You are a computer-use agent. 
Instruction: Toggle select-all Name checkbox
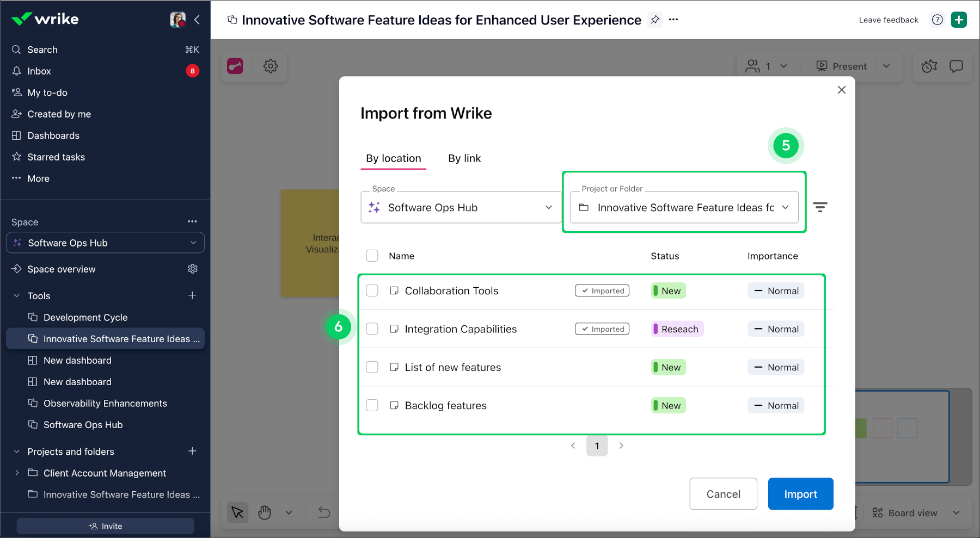pyautogui.click(x=372, y=256)
